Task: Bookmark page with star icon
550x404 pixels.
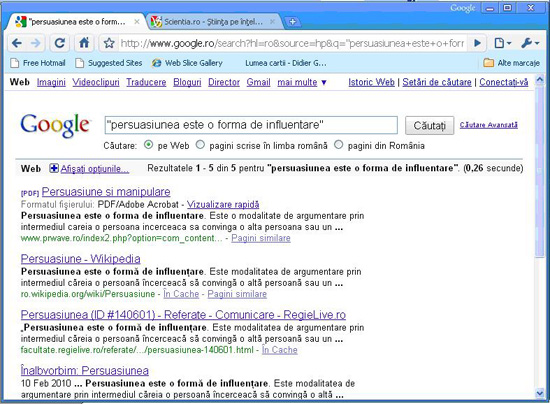Action: pyautogui.click(x=109, y=43)
